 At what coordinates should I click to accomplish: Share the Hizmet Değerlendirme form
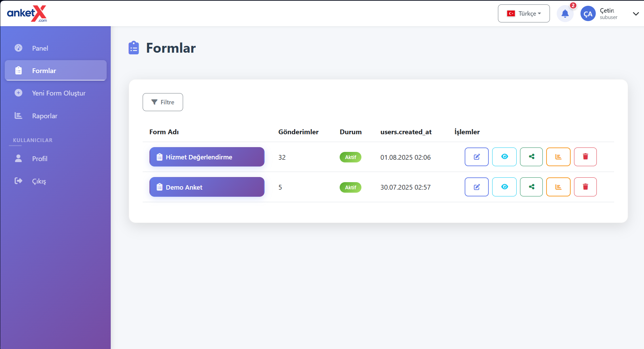tap(531, 157)
